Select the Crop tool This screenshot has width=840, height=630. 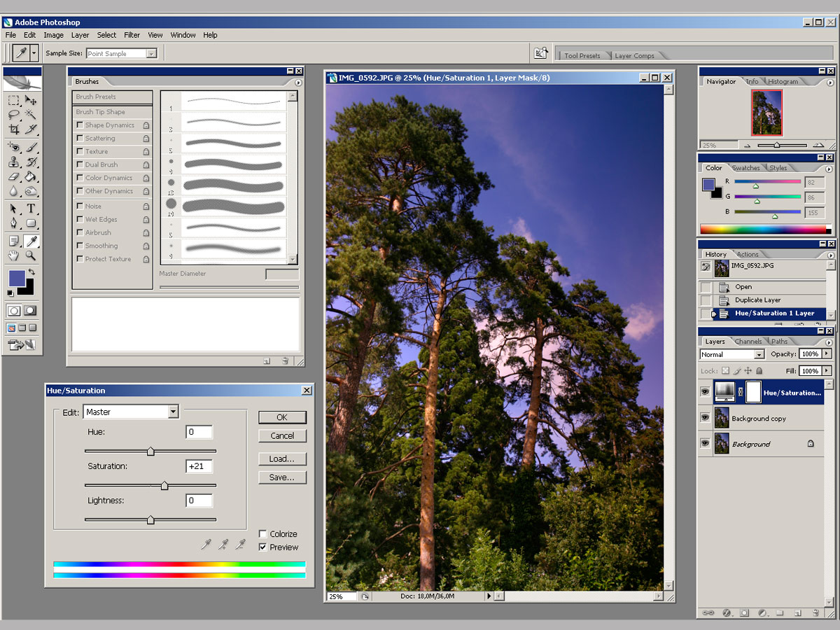14,129
